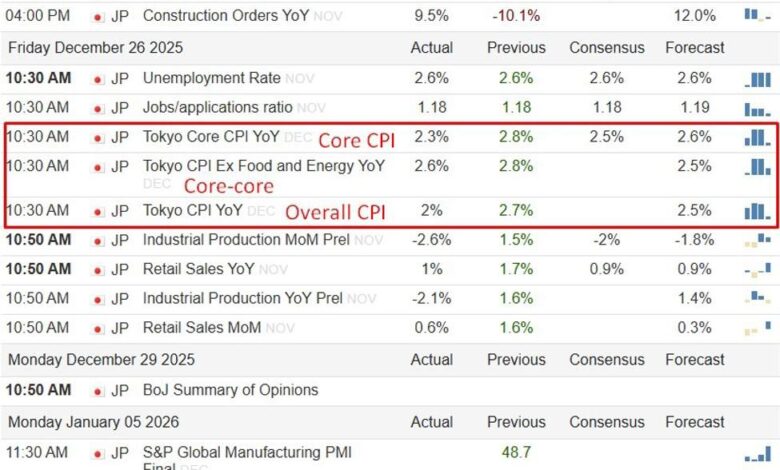Open the Construction Orders YoY chart icon
Screen dimensions: 780x470
tap(757, 14)
